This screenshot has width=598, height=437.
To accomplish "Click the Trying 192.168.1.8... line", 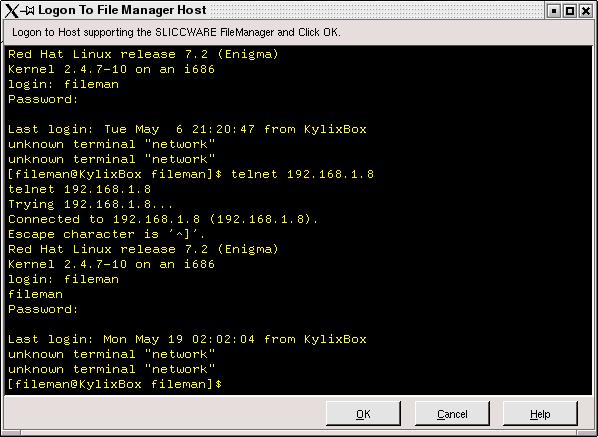I will pos(90,204).
